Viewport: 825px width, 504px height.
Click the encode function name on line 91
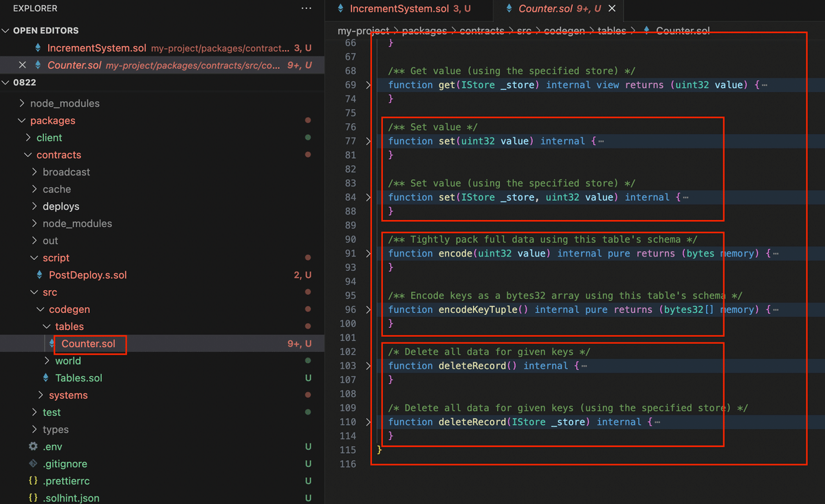pos(455,254)
